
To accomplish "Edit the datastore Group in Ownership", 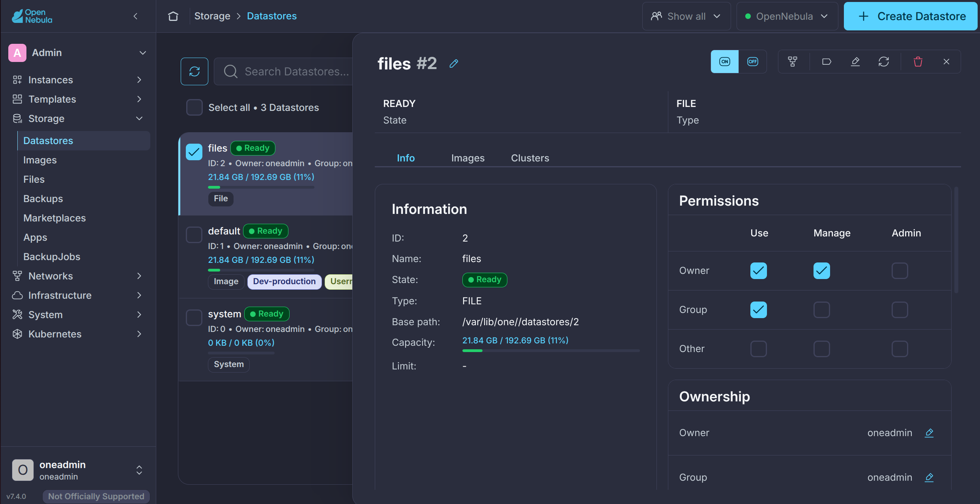I will (929, 478).
